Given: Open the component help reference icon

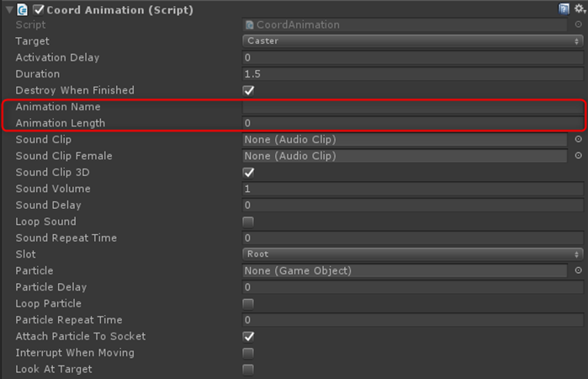Looking at the screenshot, I should [564, 9].
